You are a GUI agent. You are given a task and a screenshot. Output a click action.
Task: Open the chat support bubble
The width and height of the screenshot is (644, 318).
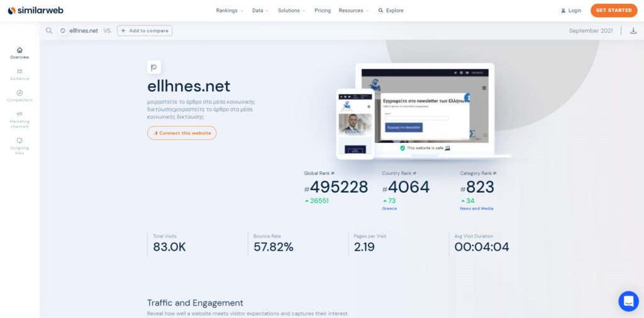click(x=628, y=301)
